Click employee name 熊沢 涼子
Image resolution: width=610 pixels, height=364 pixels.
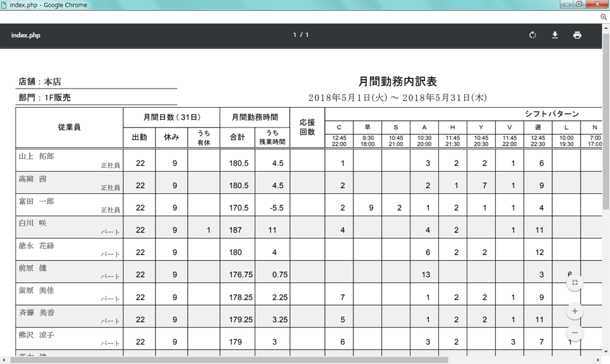point(36,335)
